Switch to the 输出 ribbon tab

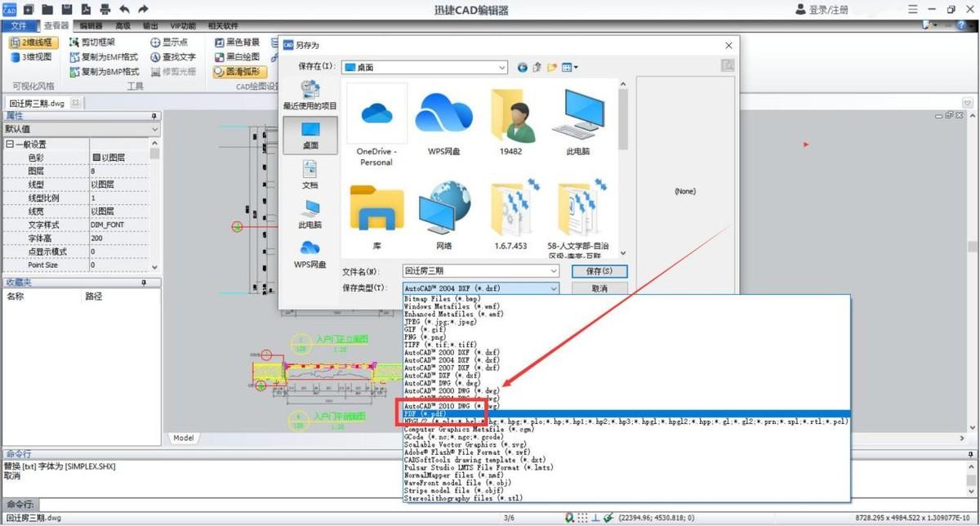(150, 26)
